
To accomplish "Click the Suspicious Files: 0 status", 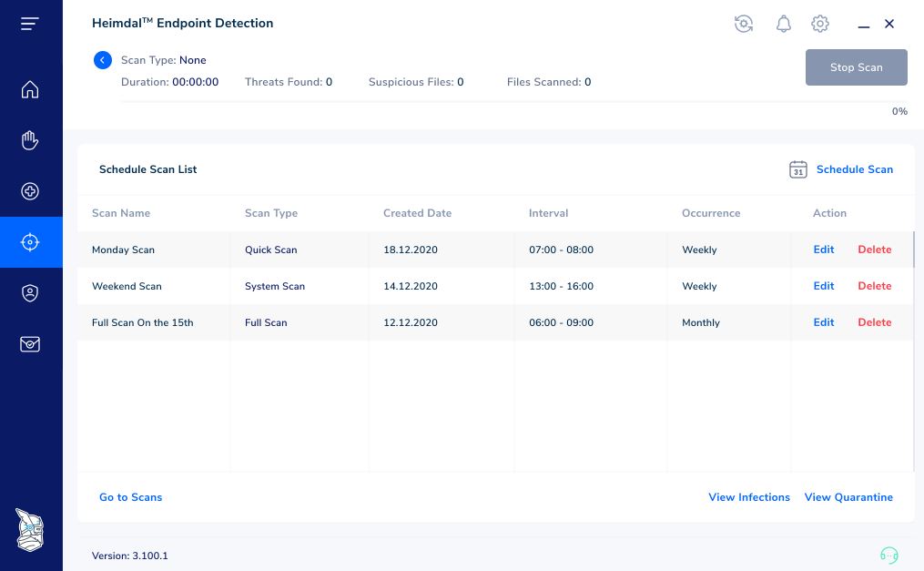I will click(416, 82).
